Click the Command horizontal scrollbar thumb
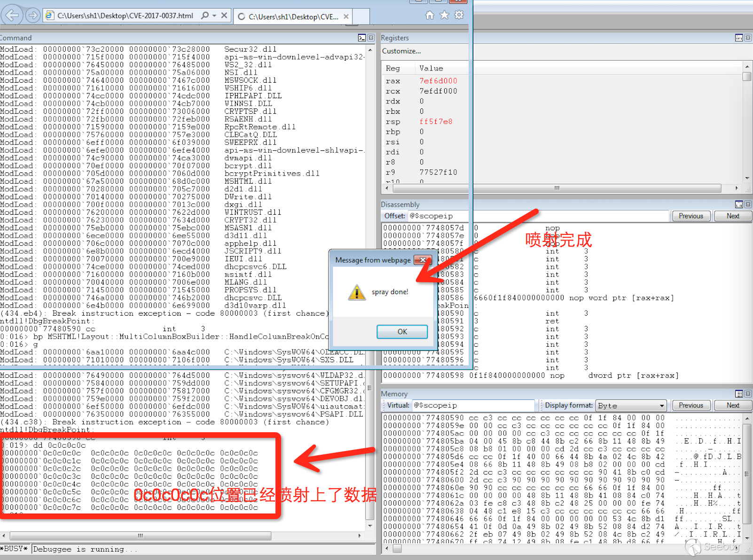753x560 pixels. pyautogui.click(x=141, y=536)
